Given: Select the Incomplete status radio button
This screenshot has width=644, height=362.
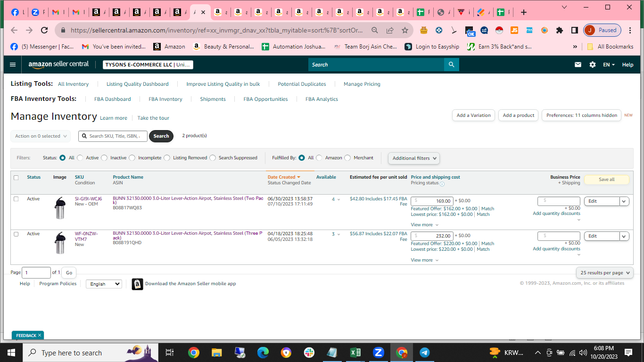Looking at the screenshot, I should [132, 158].
